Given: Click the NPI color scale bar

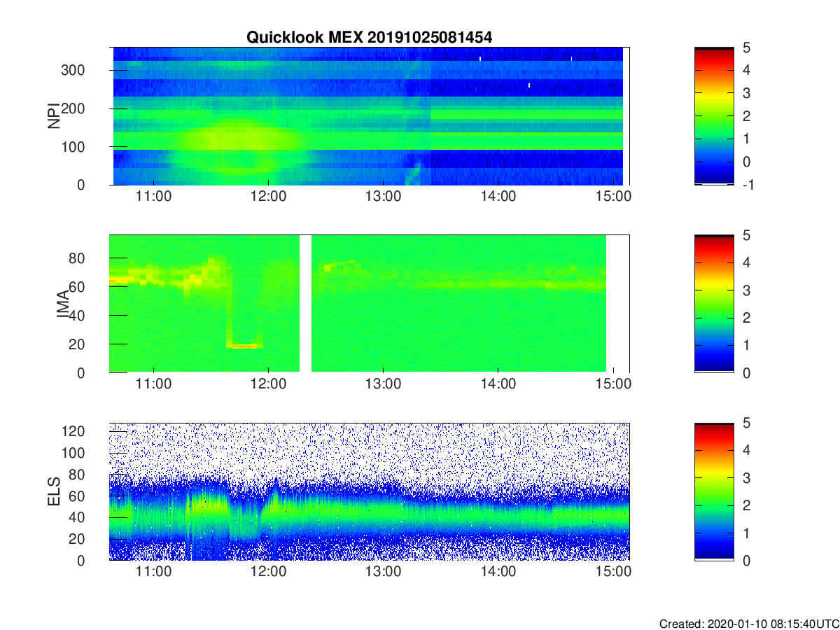Looking at the screenshot, I should [x=714, y=116].
